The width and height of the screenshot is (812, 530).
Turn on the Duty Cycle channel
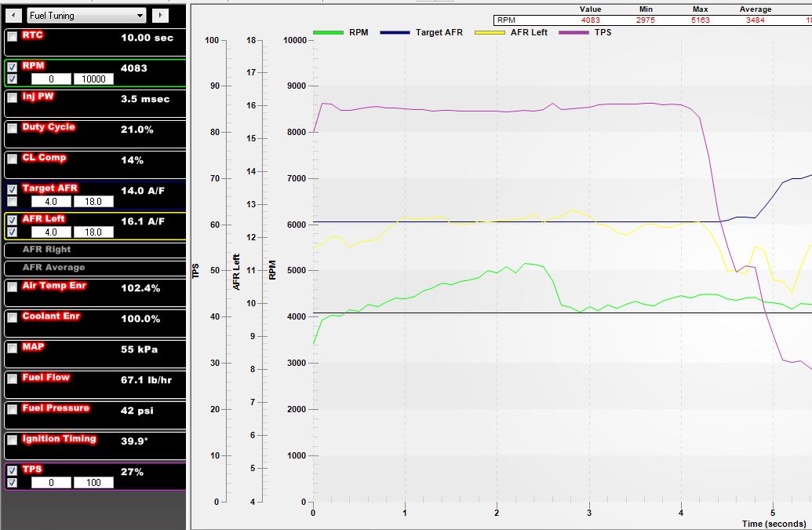(x=12, y=129)
